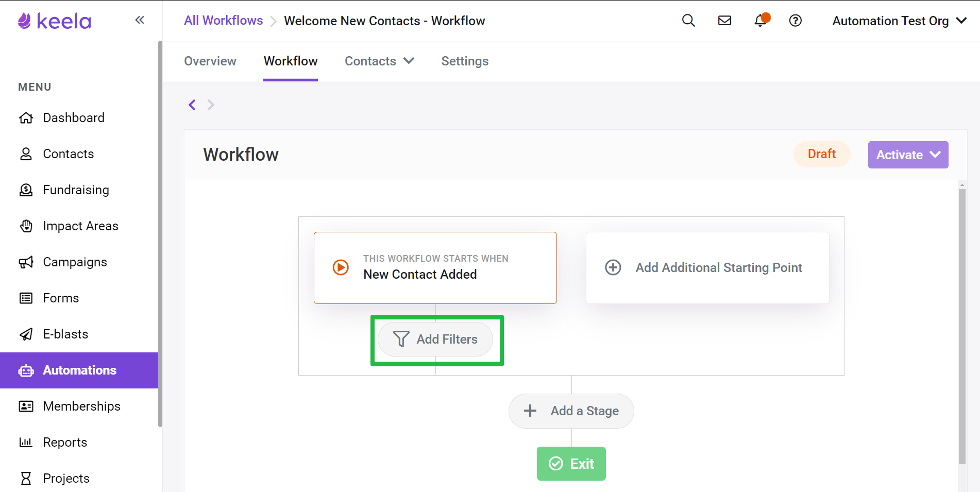Click the plus circle for additional starting point
This screenshot has width=980, height=492.
pos(613,267)
